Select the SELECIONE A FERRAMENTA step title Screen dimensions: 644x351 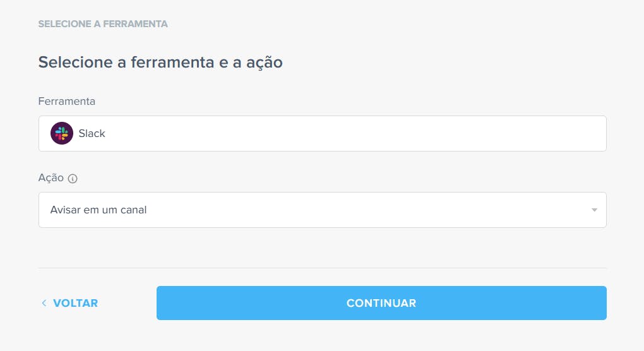[x=103, y=24]
